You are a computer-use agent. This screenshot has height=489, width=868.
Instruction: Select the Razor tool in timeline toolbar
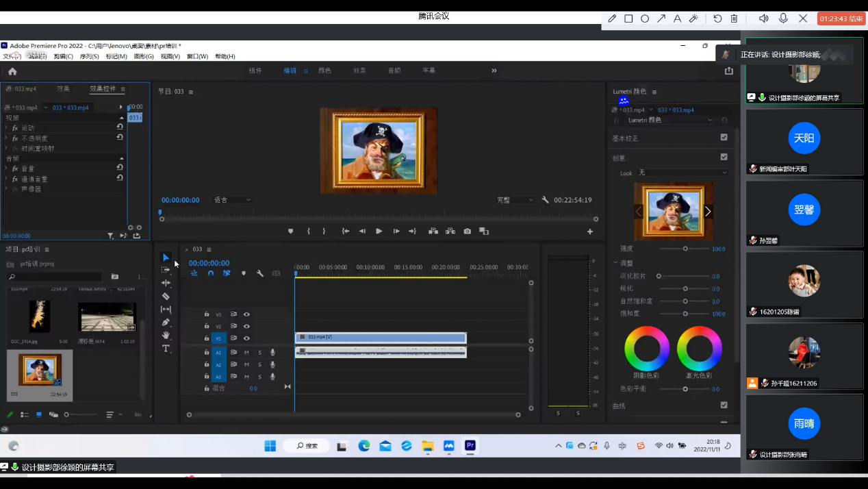click(166, 297)
